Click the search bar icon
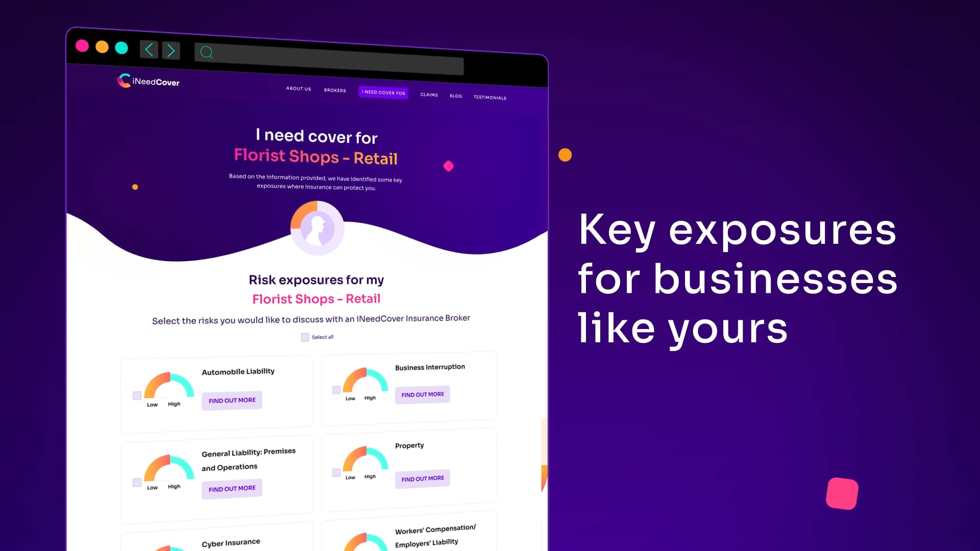 point(207,52)
